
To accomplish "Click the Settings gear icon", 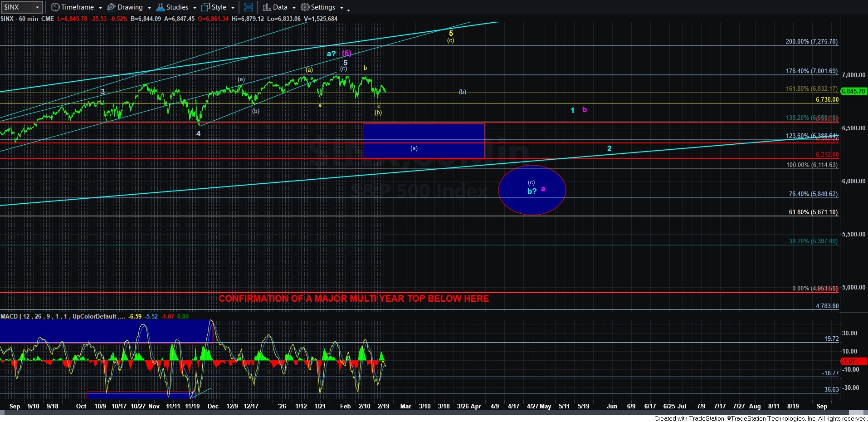I will point(305,7).
